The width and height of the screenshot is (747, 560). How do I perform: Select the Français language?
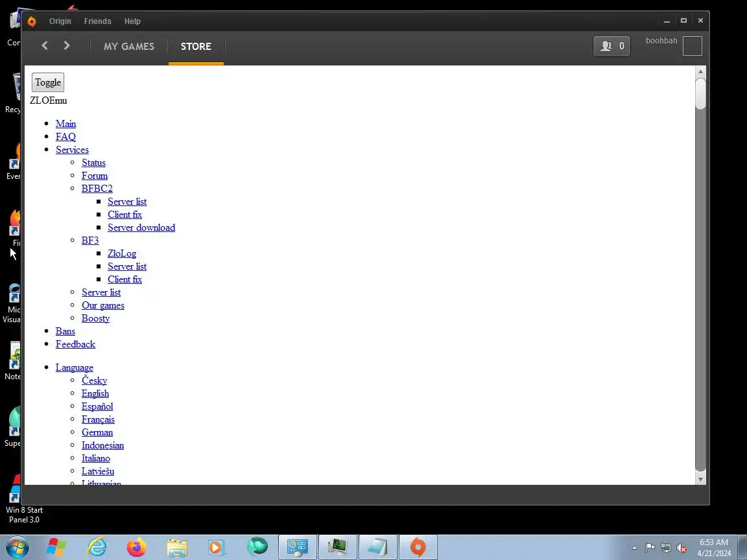98,419
